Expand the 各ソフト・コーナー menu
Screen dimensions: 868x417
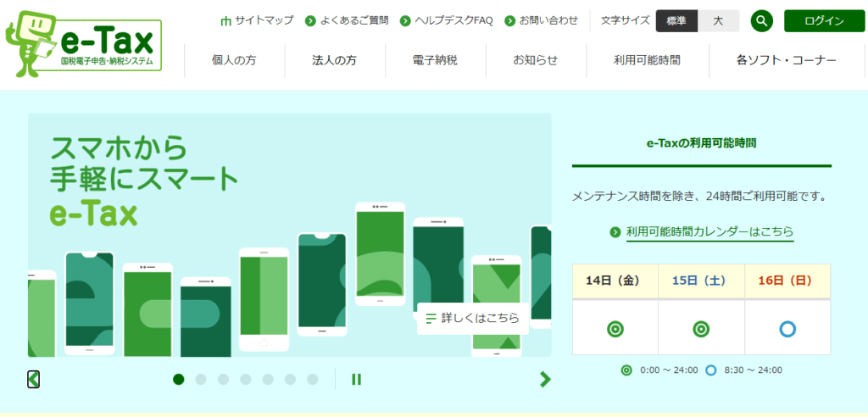(x=786, y=61)
